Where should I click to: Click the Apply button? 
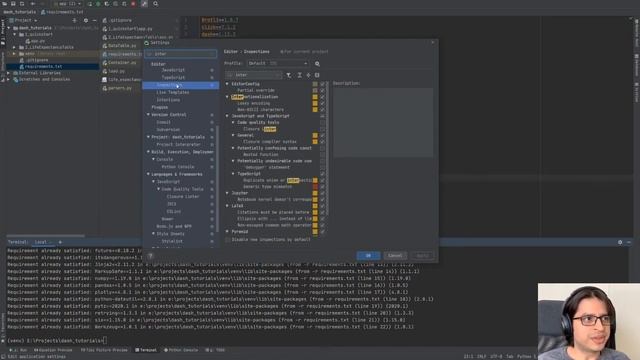[422, 256]
